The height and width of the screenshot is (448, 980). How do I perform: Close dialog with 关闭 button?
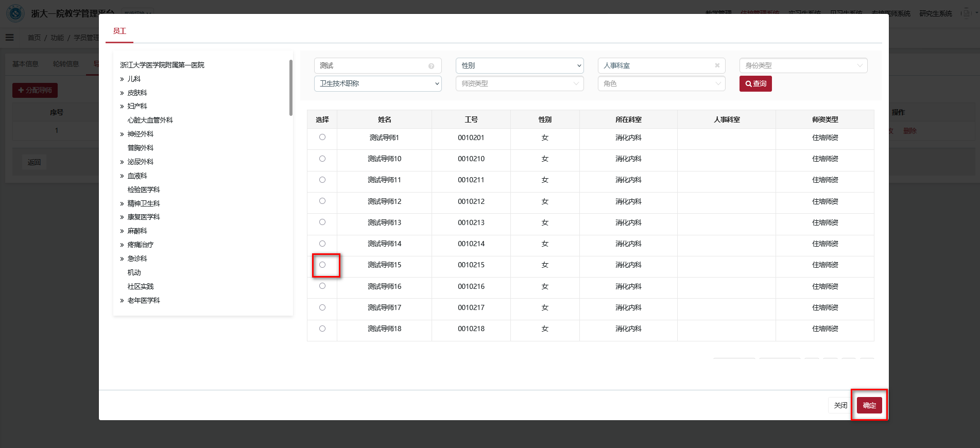[840, 405]
